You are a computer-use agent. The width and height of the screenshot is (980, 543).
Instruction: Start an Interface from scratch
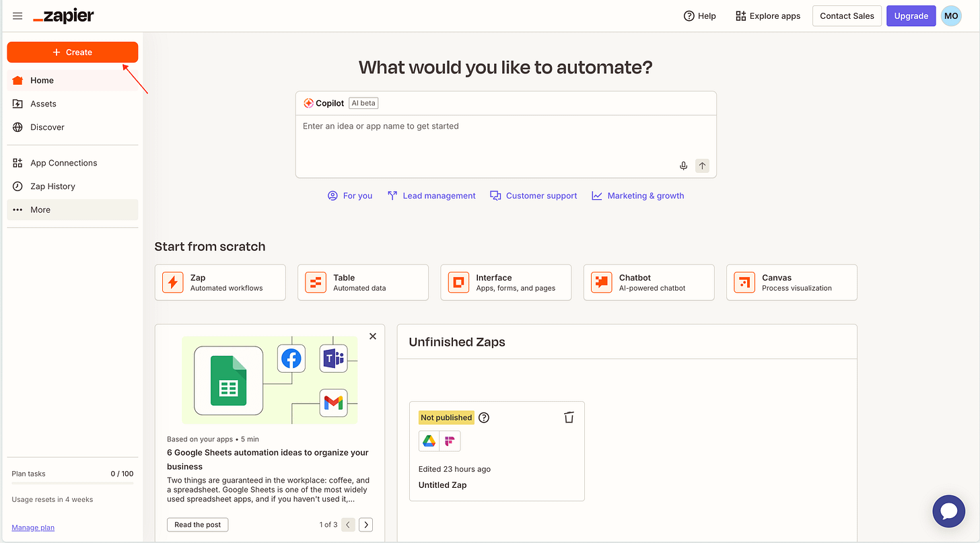pos(506,282)
